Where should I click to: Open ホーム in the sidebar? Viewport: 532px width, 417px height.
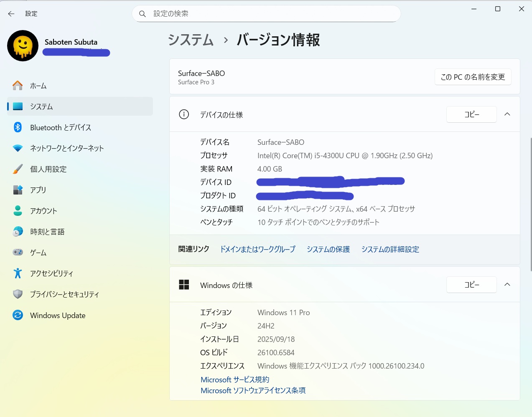(x=80, y=86)
